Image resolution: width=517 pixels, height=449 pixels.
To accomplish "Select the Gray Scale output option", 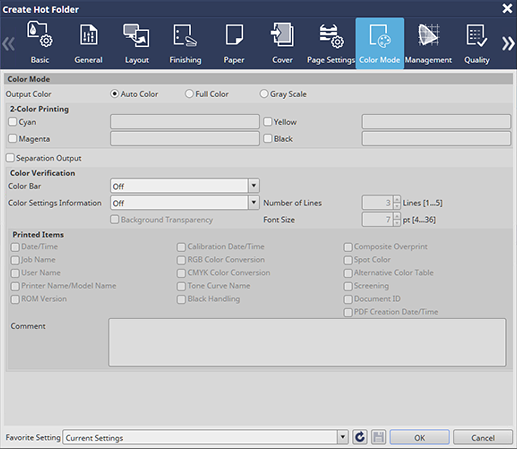I will click(x=264, y=94).
